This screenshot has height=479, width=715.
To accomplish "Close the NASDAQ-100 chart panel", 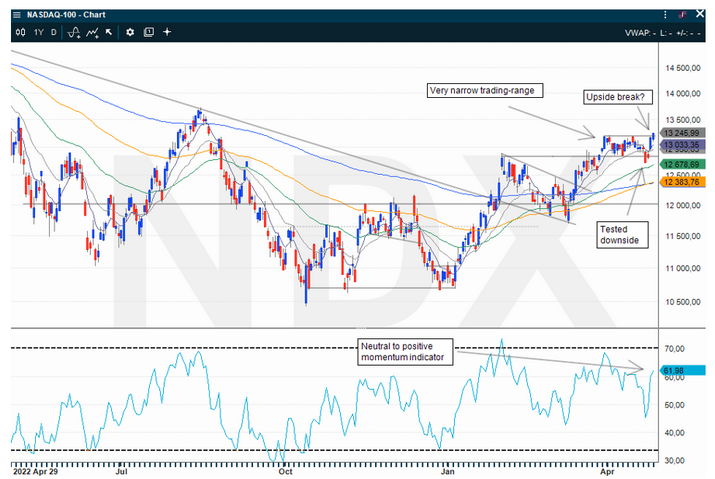I will (x=700, y=14).
